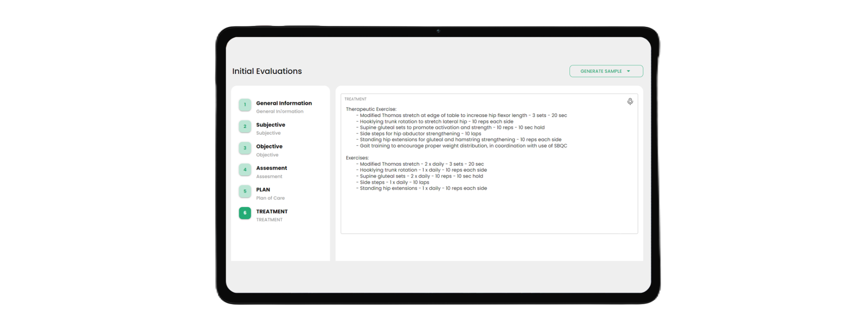This screenshot has height=332, width=868.
Task: Select the step 5 PLAN badge
Action: [245, 191]
